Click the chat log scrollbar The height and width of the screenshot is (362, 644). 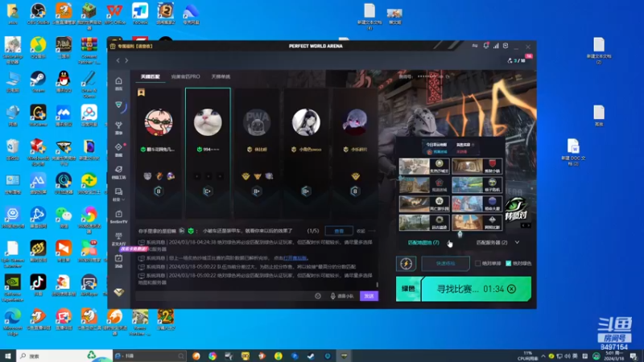click(377, 284)
